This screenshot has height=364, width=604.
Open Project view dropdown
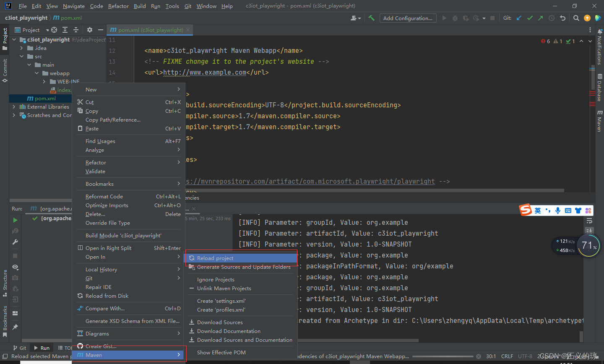click(32, 30)
